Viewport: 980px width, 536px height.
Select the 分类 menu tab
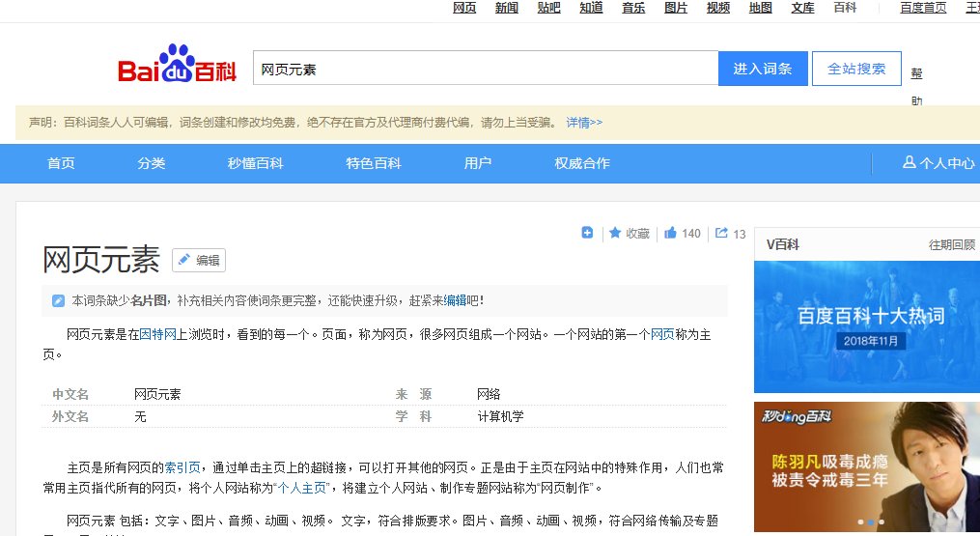point(152,163)
